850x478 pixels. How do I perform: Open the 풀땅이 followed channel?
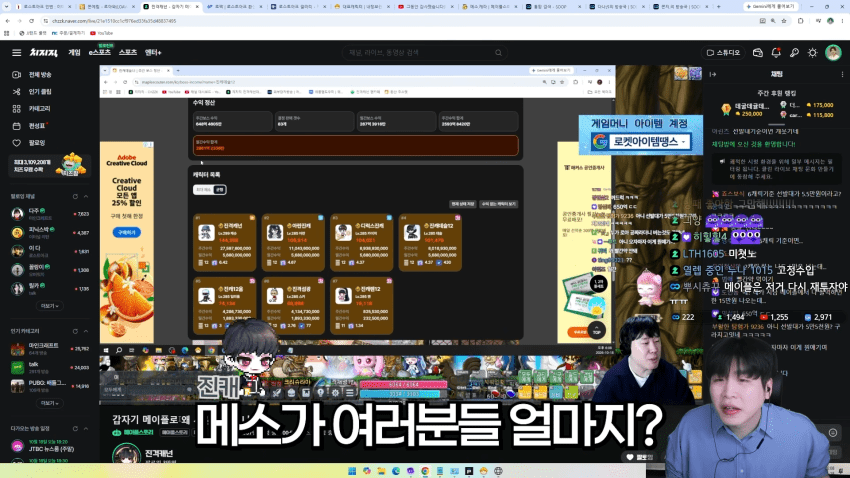49,269
